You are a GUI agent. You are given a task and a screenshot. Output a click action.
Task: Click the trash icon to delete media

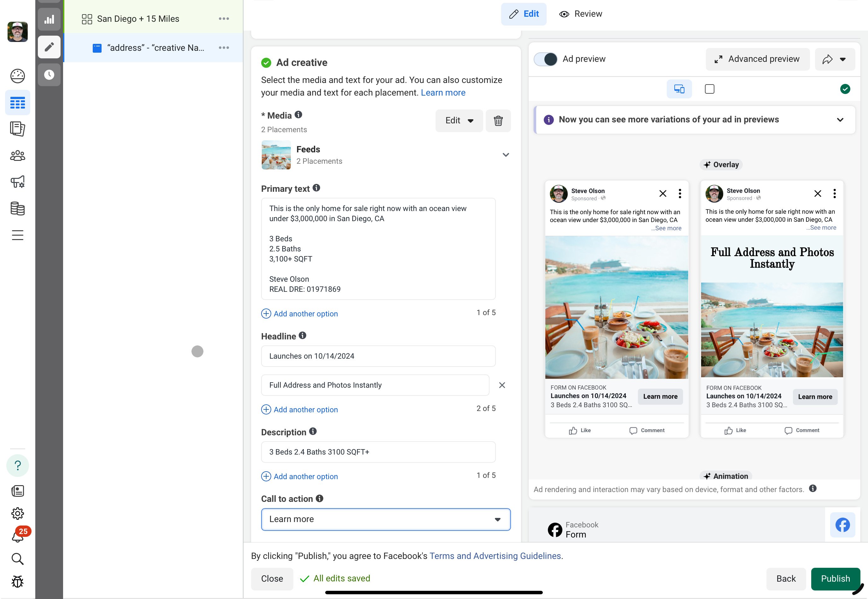[498, 121]
